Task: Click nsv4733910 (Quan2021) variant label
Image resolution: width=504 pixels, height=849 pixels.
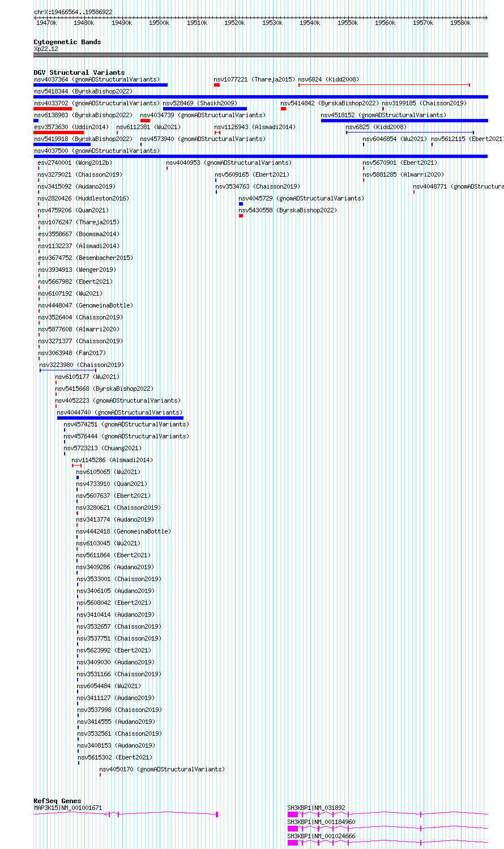Action: point(112,484)
